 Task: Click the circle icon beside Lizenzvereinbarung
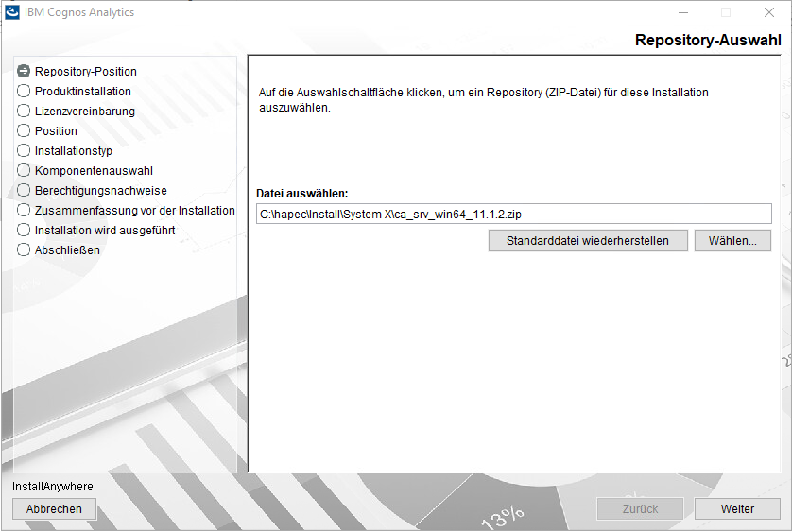click(23, 111)
